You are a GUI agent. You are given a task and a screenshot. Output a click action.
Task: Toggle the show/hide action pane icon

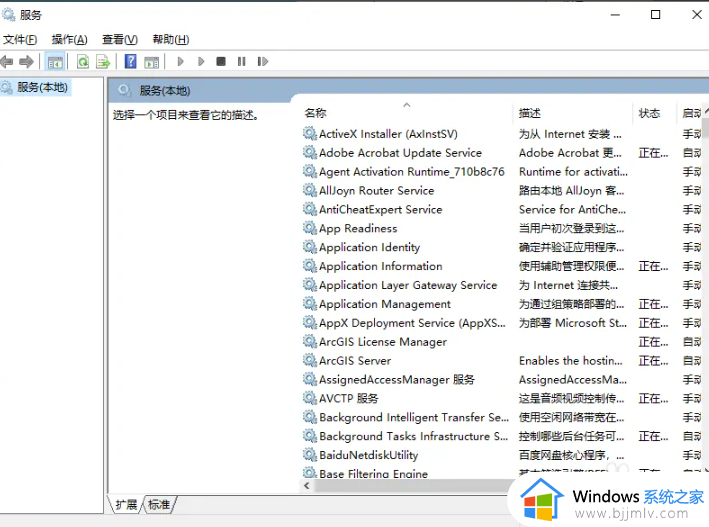pyautogui.click(x=151, y=62)
